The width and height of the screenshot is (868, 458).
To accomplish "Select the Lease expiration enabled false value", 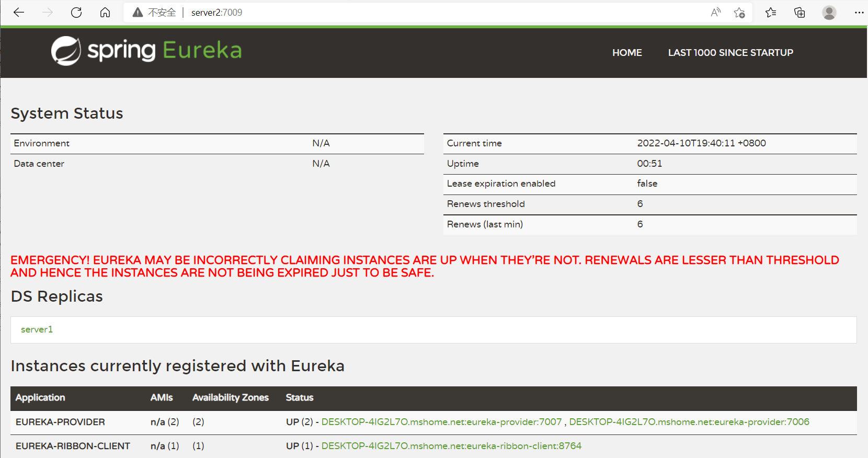I will (647, 184).
